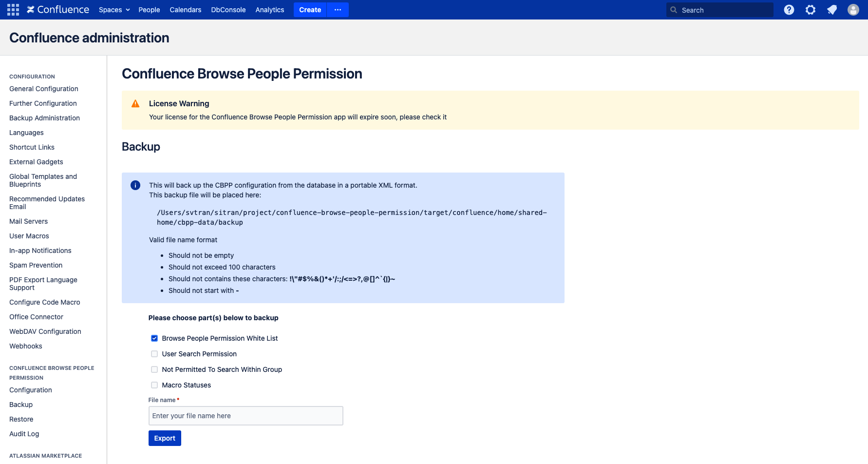The image size is (868, 464).
Task: Click the Confluence logo
Action: (58, 10)
